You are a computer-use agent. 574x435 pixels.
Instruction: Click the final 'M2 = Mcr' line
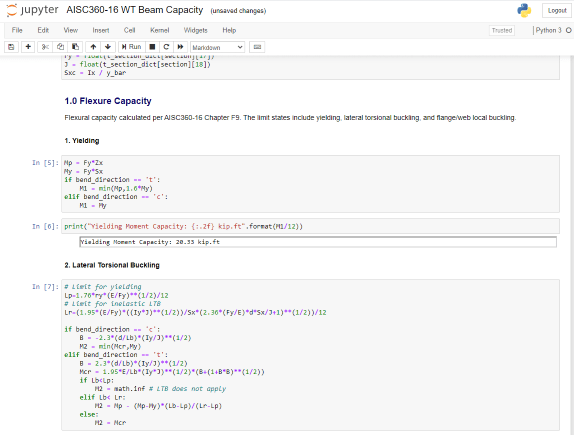click(x=110, y=423)
